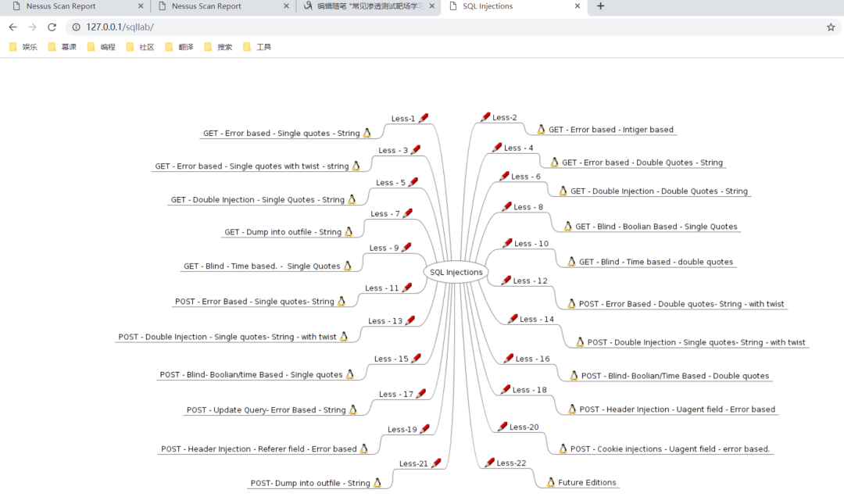This screenshot has width=844, height=504.
Task: Open the Less - 18 lesson link
Action: (529, 390)
